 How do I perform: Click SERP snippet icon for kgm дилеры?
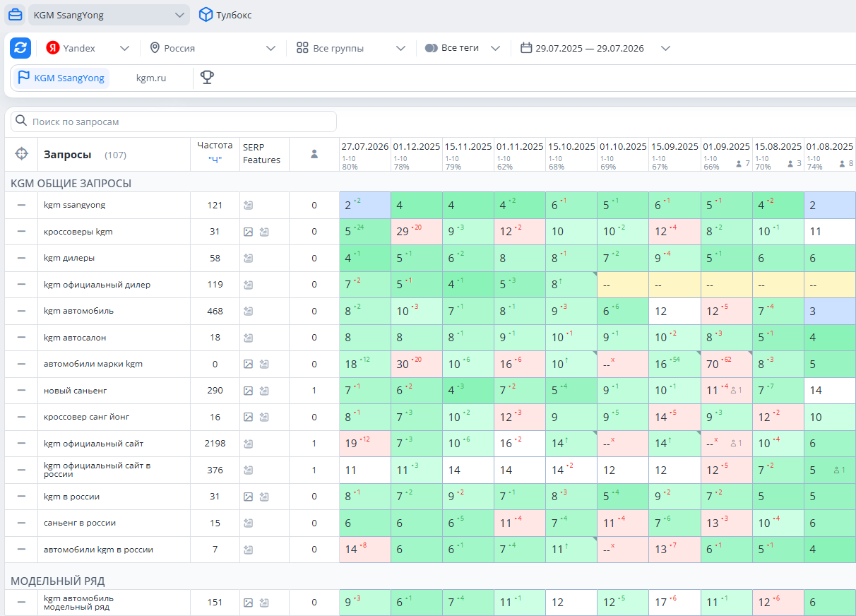coord(248,259)
